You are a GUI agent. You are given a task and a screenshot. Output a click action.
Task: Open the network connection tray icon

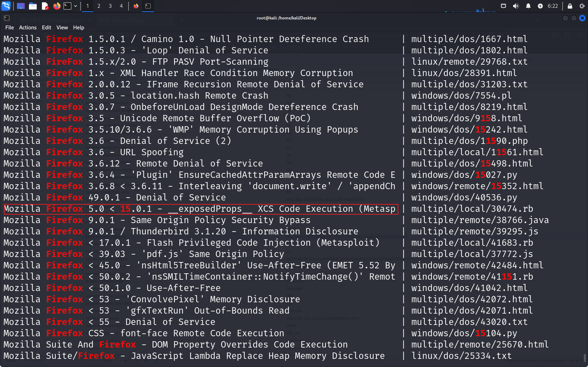[504, 6]
